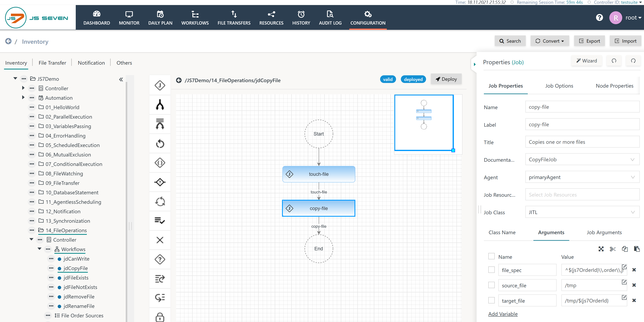644x322 pixels.
Task: Switch to the Job Arguments tab
Action: point(604,233)
